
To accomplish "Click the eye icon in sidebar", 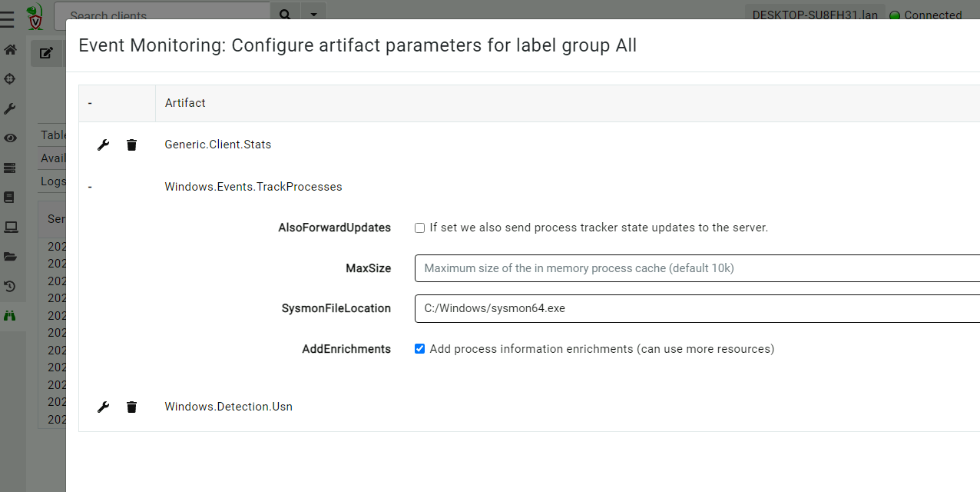I will coord(10,138).
